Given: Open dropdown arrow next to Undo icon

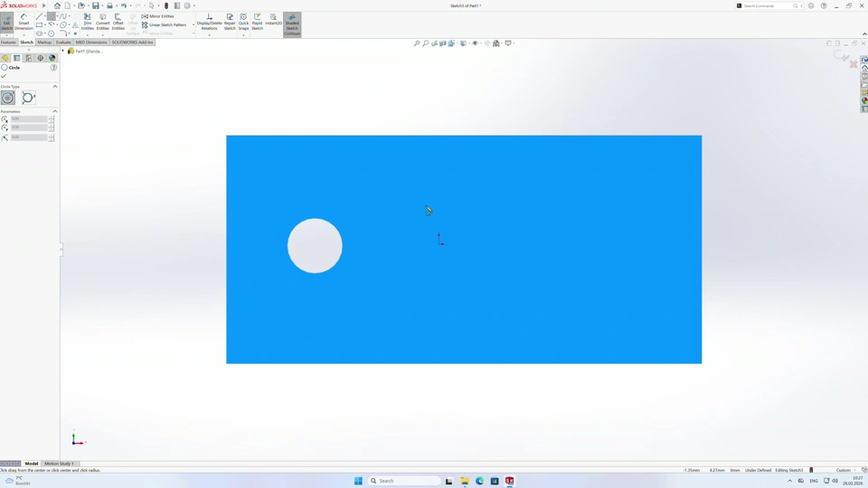Looking at the screenshot, I should [x=130, y=6].
